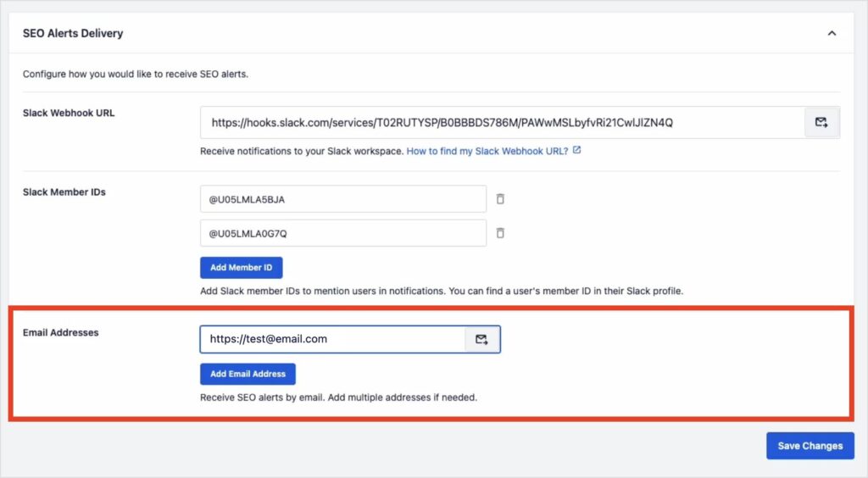This screenshot has height=478, width=868.
Task: Click the SEO Alerts Delivery heading
Action: point(73,33)
